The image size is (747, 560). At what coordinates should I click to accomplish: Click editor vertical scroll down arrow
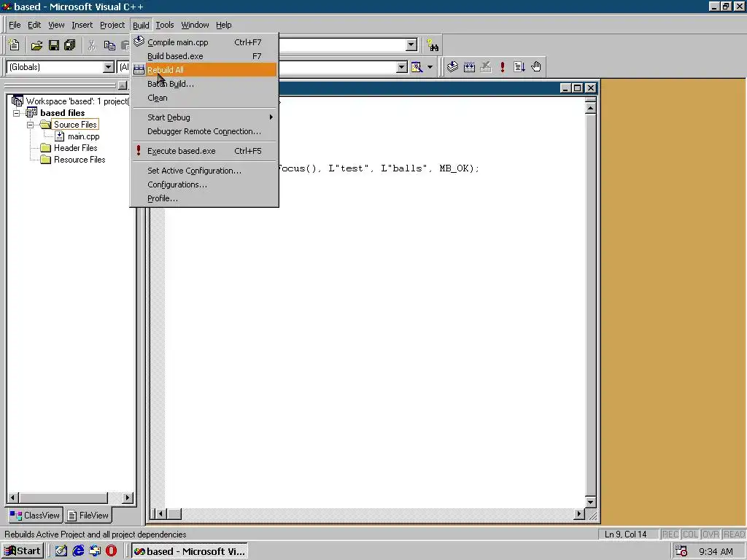[590, 502]
